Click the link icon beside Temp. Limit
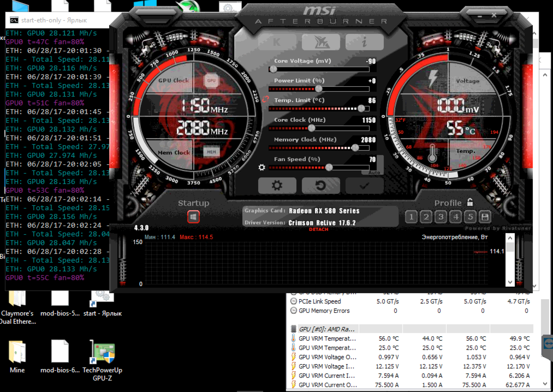 266,100
